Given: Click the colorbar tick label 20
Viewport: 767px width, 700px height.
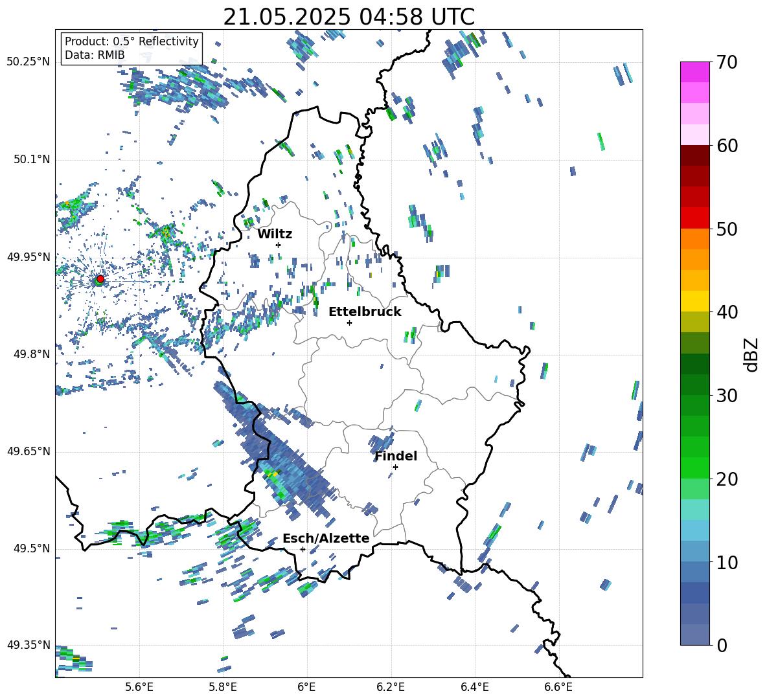Looking at the screenshot, I should [726, 479].
